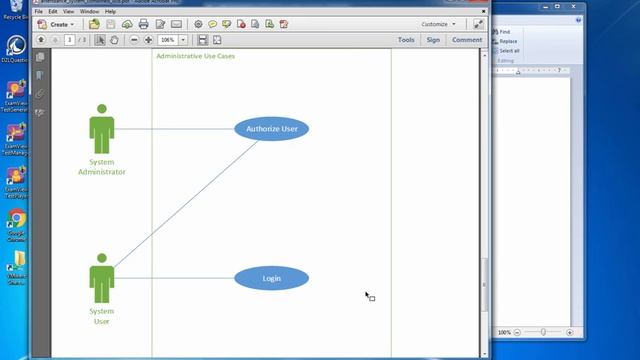Open the Comment pane

(x=467, y=40)
